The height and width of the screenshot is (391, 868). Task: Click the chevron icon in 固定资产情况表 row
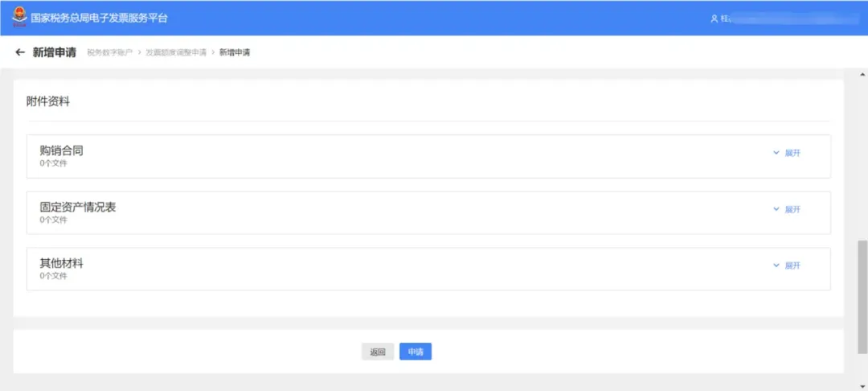(776, 209)
